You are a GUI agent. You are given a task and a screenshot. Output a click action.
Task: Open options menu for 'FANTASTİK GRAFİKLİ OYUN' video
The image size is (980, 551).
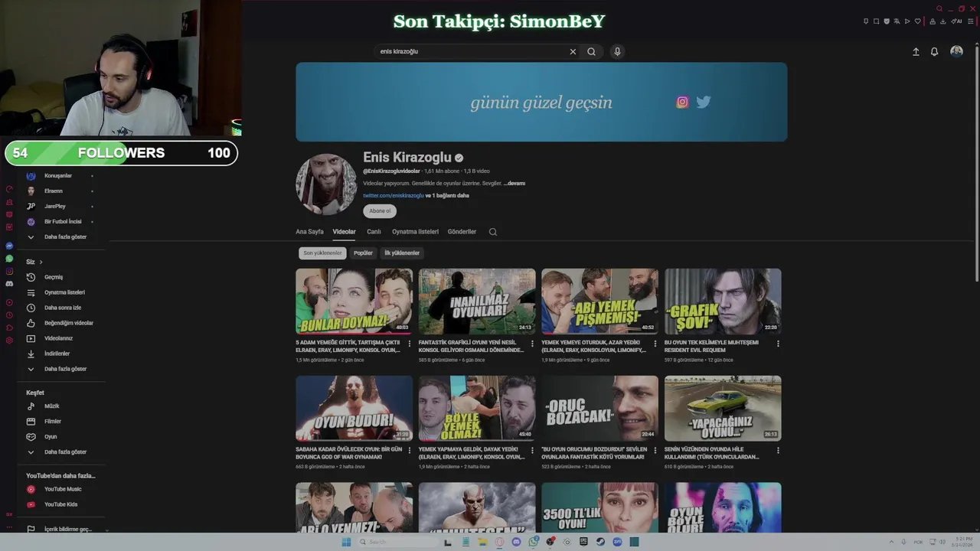click(532, 344)
